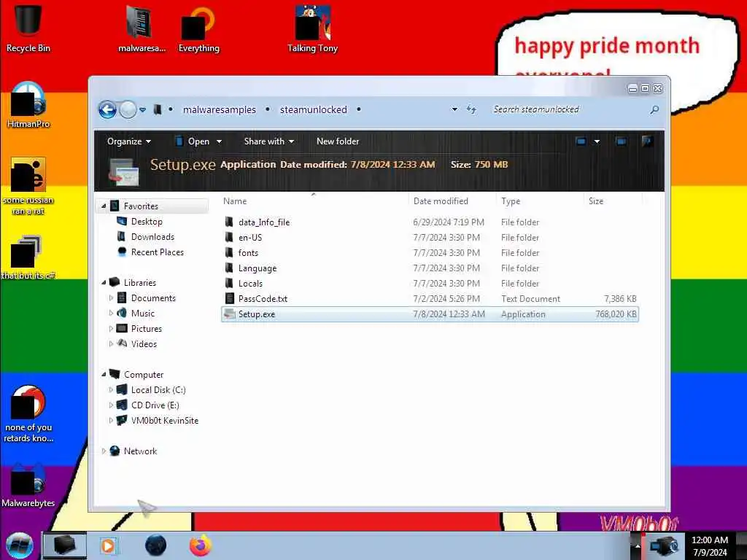Viewport: 747px width, 560px height.
Task: Select 'none of you...' desktop icon
Action: (x=28, y=414)
